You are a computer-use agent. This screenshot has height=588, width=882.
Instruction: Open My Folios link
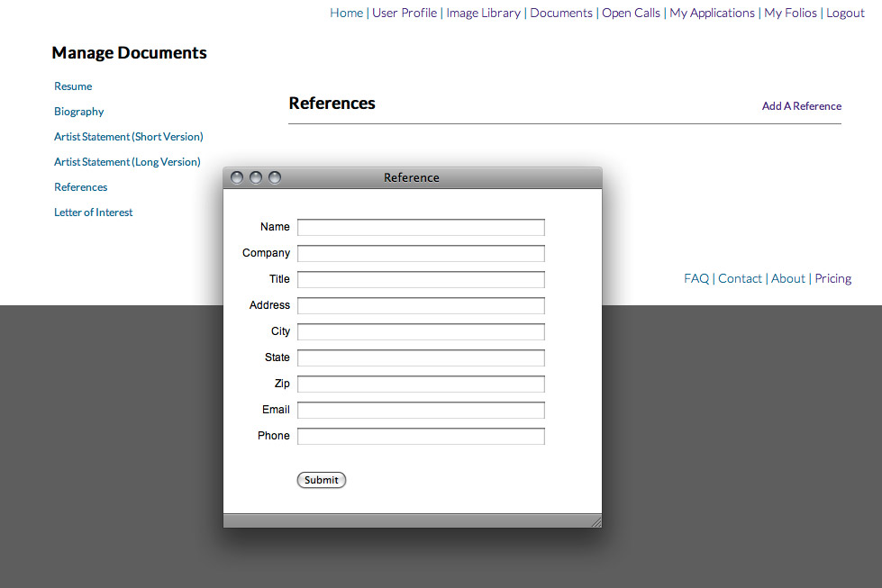pyautogui.click(x=790, y=13)
